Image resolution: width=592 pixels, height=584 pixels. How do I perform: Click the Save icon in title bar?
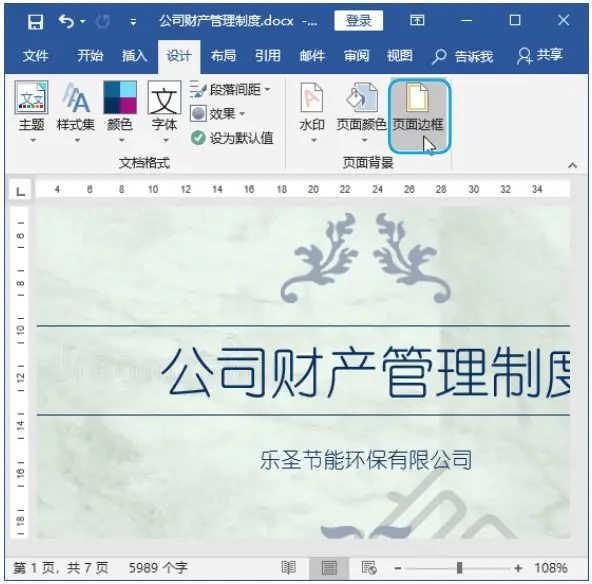pos(35,22)
